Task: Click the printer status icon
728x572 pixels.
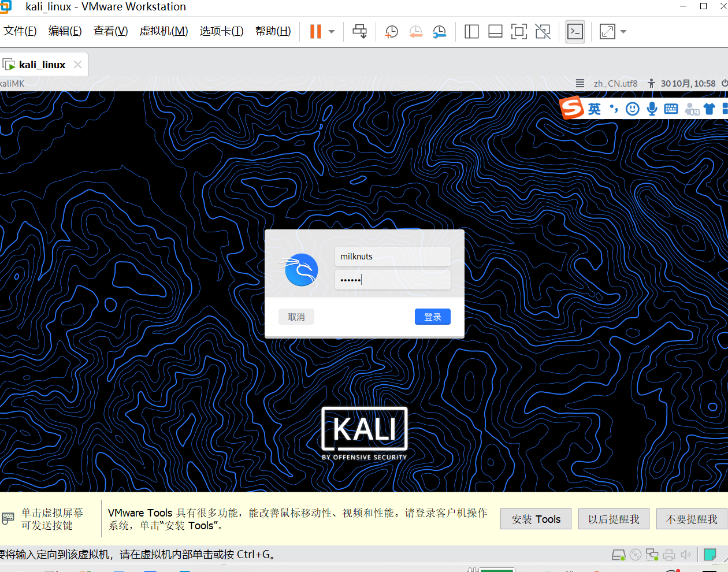Action: [x=669, y=555]
